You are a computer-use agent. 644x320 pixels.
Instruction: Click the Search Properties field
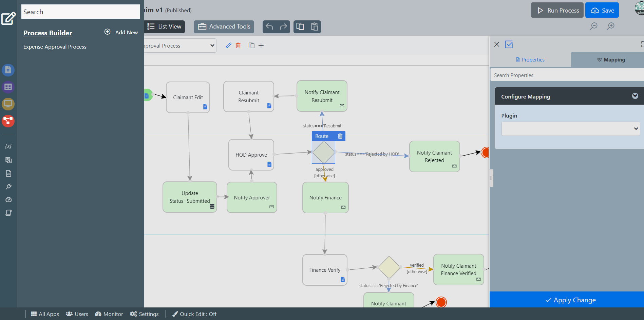coord(567,75)
